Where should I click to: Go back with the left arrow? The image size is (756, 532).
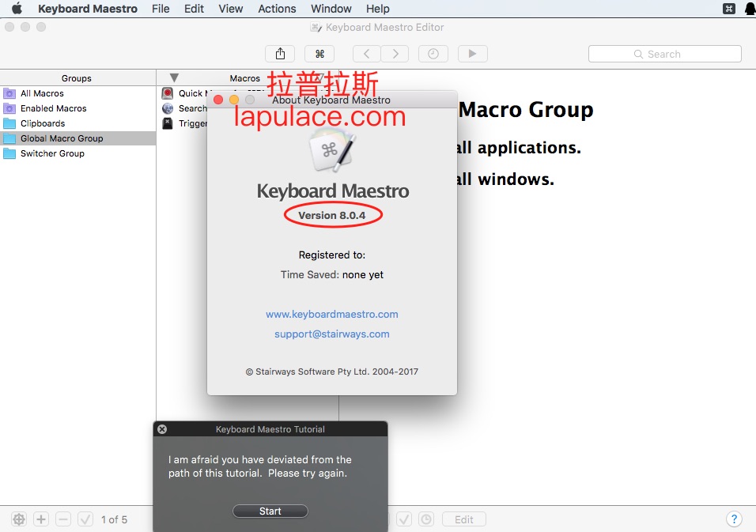pyautogui.click(x=366, y=54)
